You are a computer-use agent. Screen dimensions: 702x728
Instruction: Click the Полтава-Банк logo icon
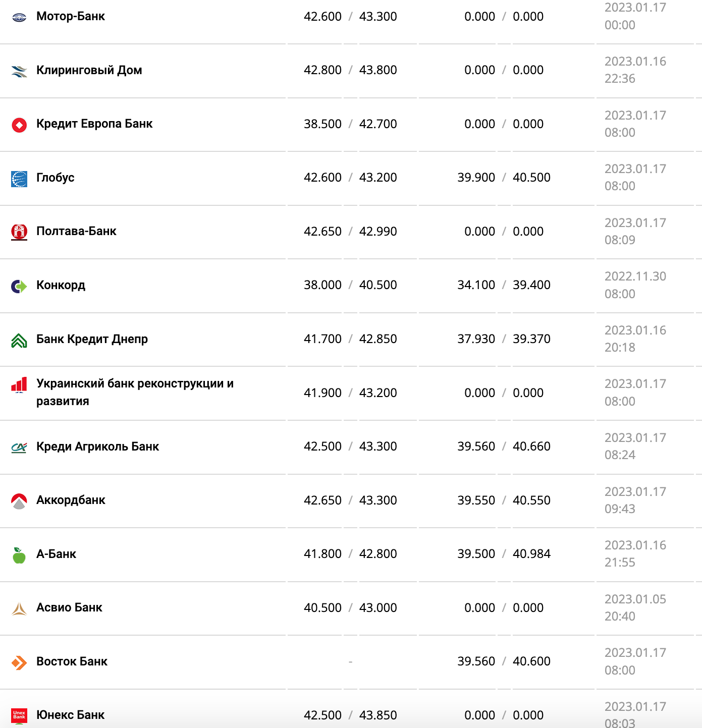pos(19,232)
